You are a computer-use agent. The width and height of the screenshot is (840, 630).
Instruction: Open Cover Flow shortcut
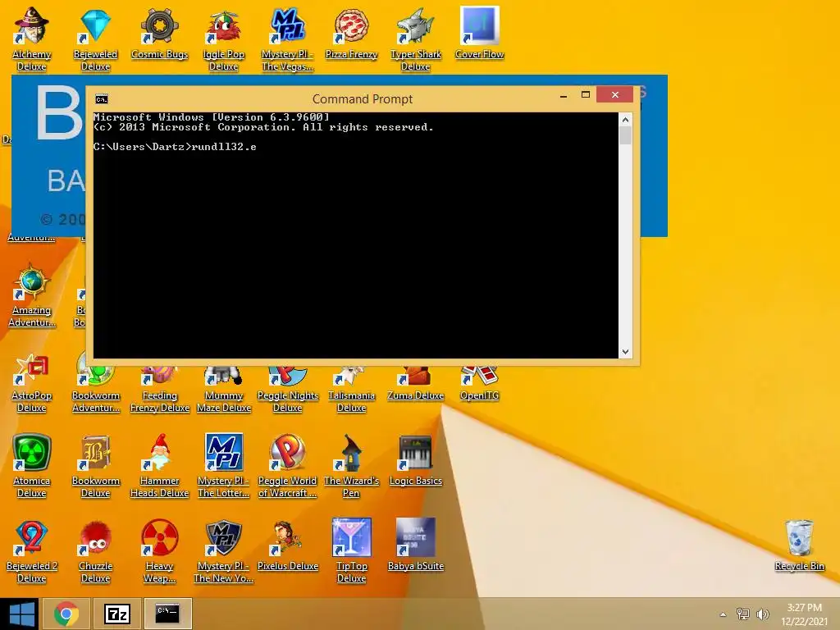479,32
